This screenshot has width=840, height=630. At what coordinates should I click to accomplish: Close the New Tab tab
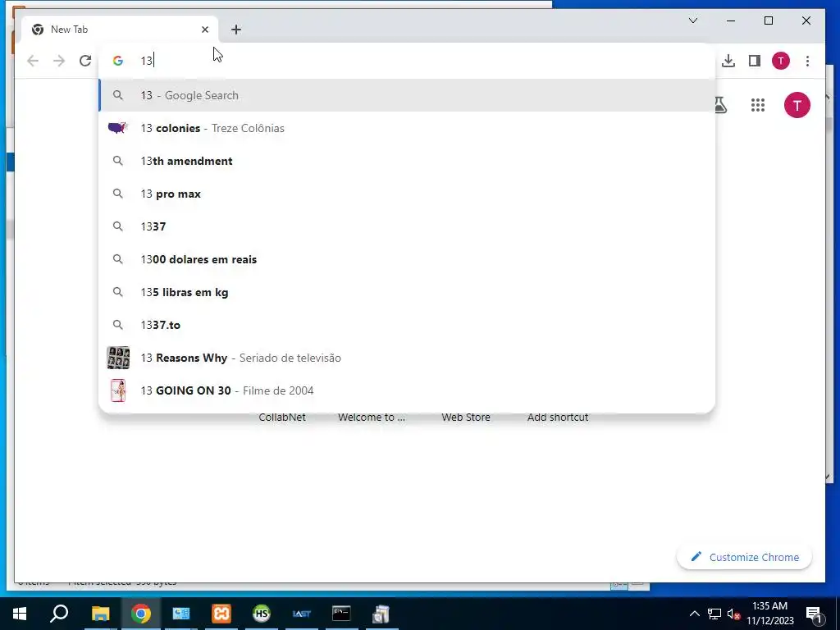point(204,30)
